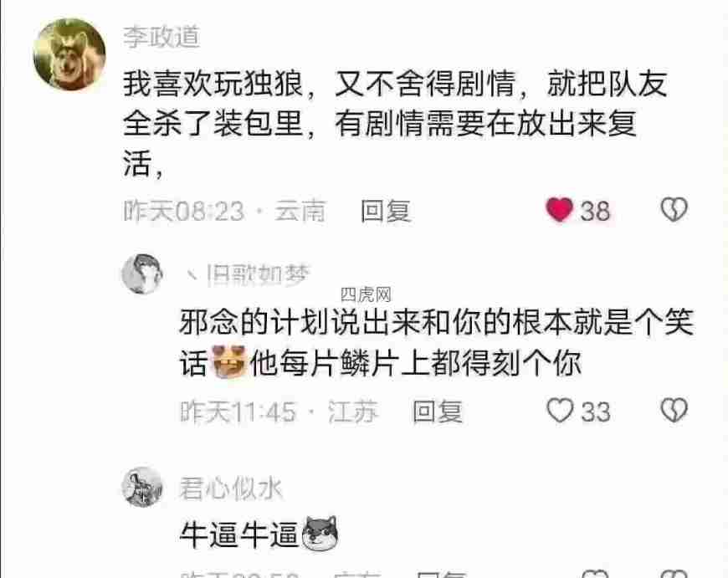The image size is (728, 578).
Task: Unlike 李政道's comment via red heart
Action: click(560, 210)
